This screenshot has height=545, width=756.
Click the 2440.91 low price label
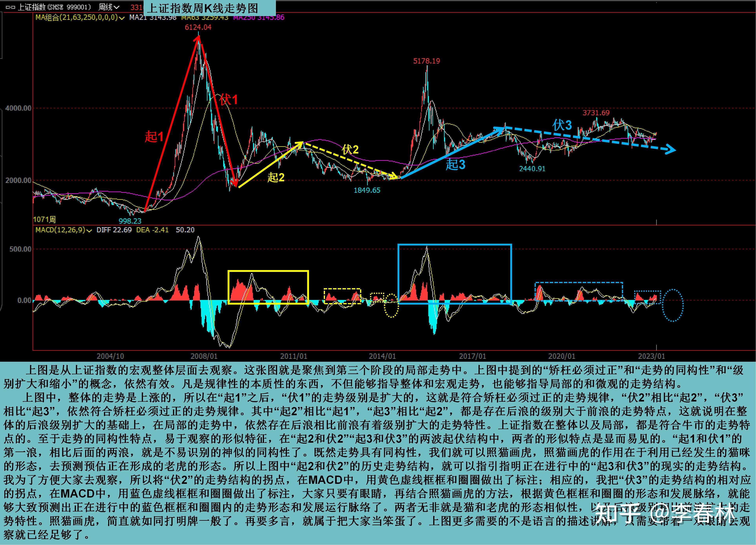coord(532,169)
